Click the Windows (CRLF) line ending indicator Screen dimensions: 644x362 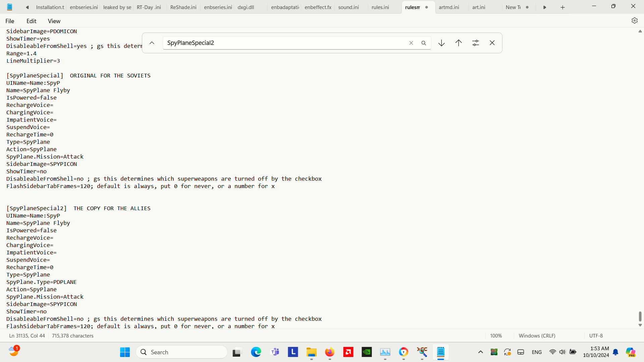point(537,336)
